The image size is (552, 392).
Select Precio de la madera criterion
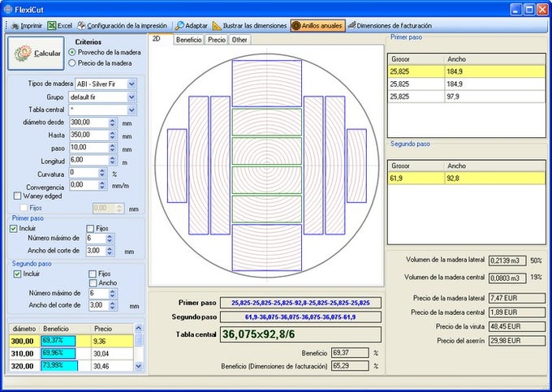71,63
